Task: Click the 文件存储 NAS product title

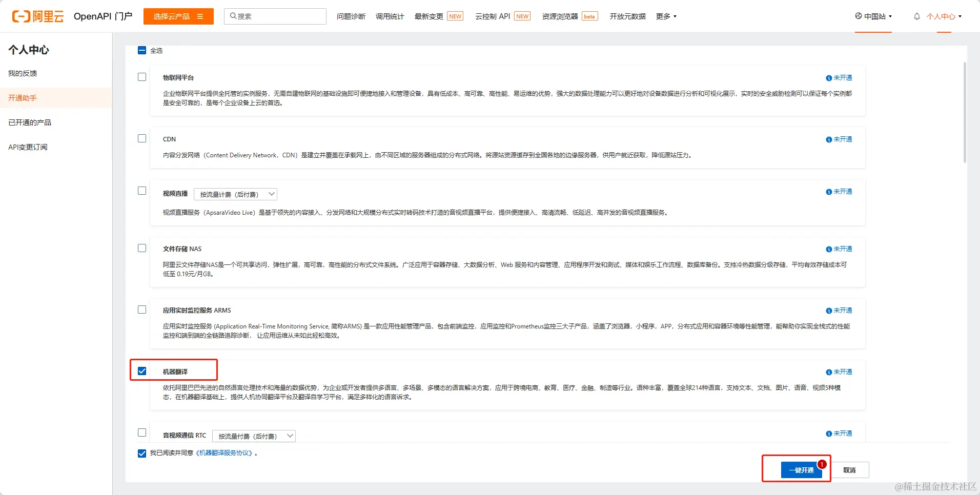Action: click(x=182, y=249)
